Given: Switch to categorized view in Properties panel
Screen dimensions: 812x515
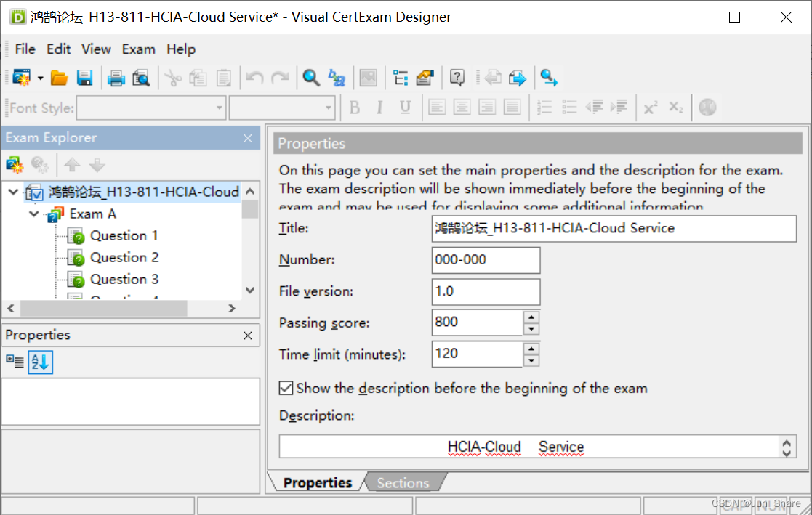Looking at the screenshot, I should point(15,362).
